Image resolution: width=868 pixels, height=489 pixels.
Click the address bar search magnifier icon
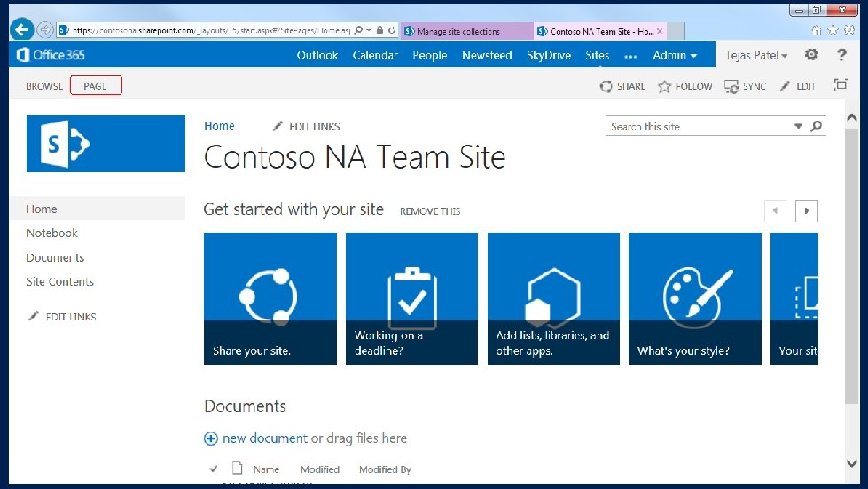(358, 30)
